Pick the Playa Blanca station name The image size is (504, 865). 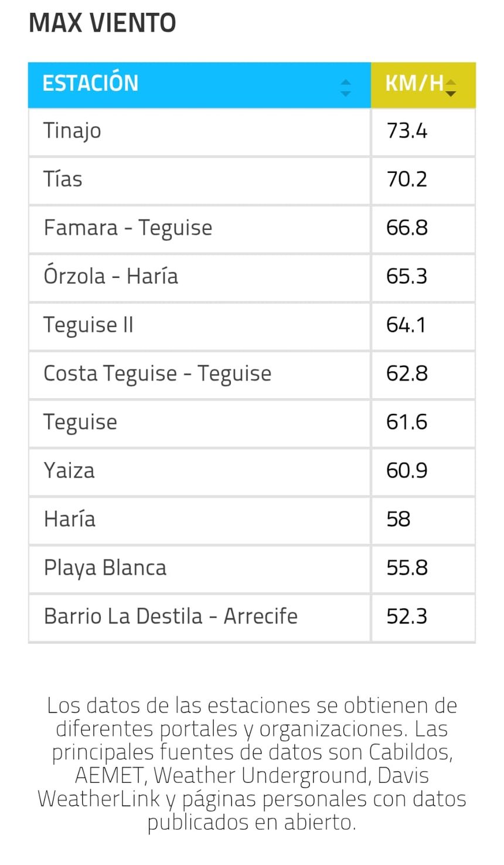[x=105, y=568]
